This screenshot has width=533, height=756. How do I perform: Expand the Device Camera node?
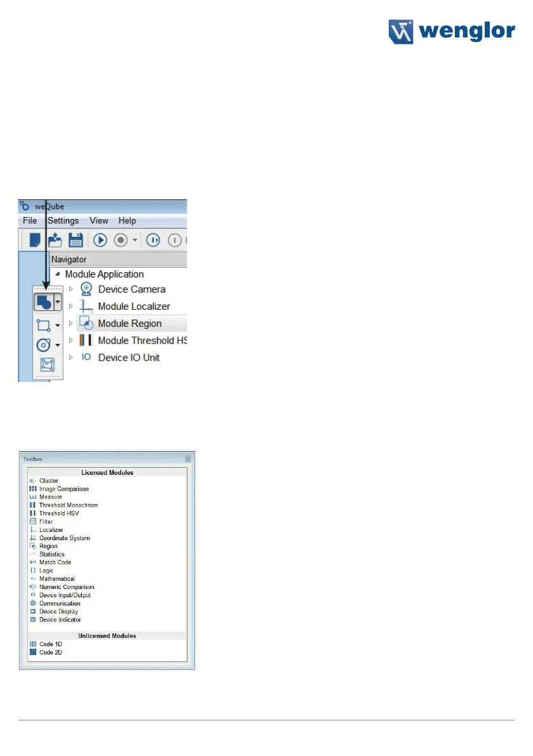pyautogui.click(x=71, y=289)
